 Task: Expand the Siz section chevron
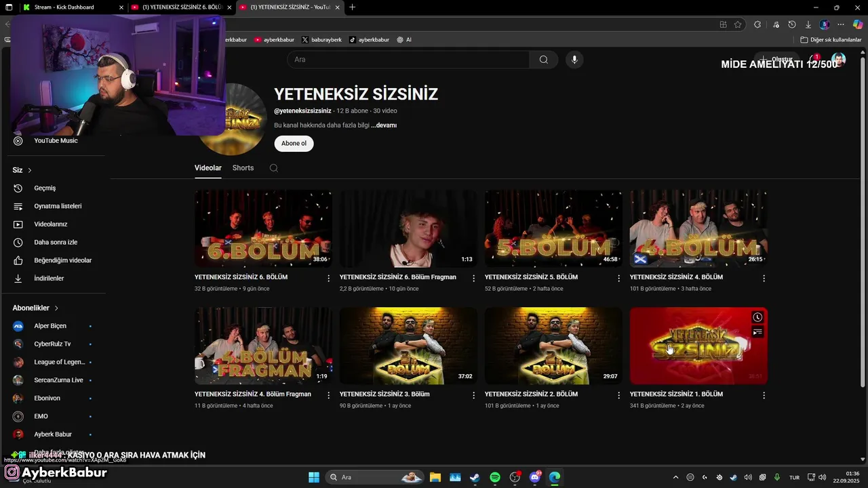coord(30,170)
